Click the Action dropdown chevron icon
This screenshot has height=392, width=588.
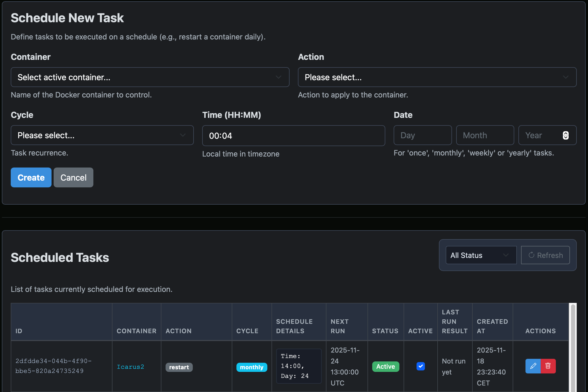point(566,77)
